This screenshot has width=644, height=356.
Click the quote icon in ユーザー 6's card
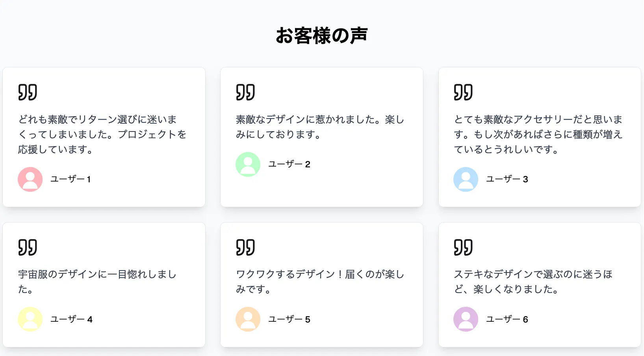(x=463, y=247)
